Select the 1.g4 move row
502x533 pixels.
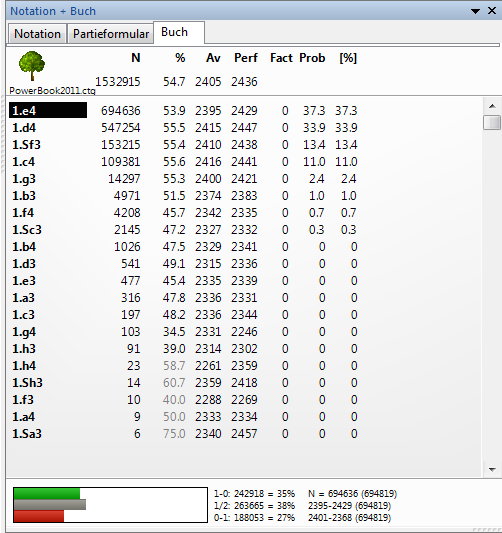[x=184, y=331]
